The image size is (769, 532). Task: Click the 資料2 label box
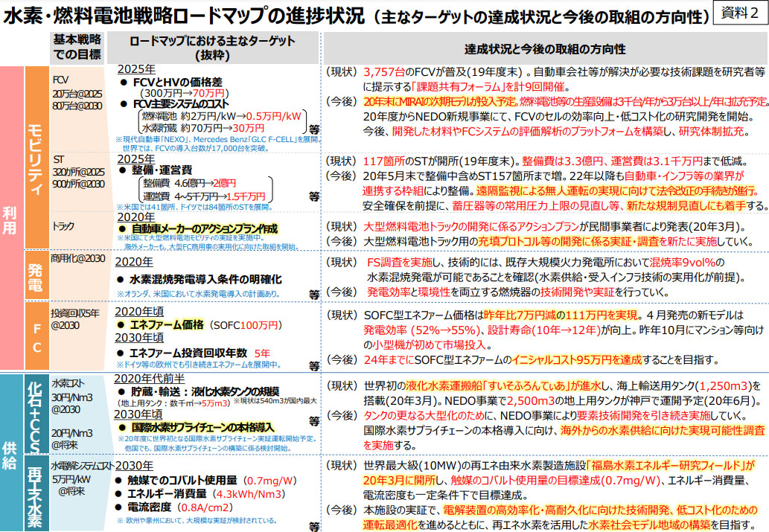click(741, 13)
